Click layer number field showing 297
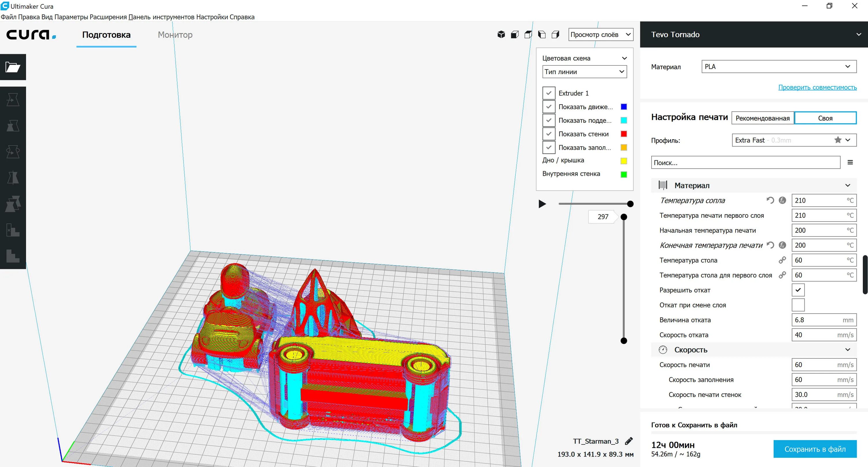 pyautogui.click(x=603, y=217)
